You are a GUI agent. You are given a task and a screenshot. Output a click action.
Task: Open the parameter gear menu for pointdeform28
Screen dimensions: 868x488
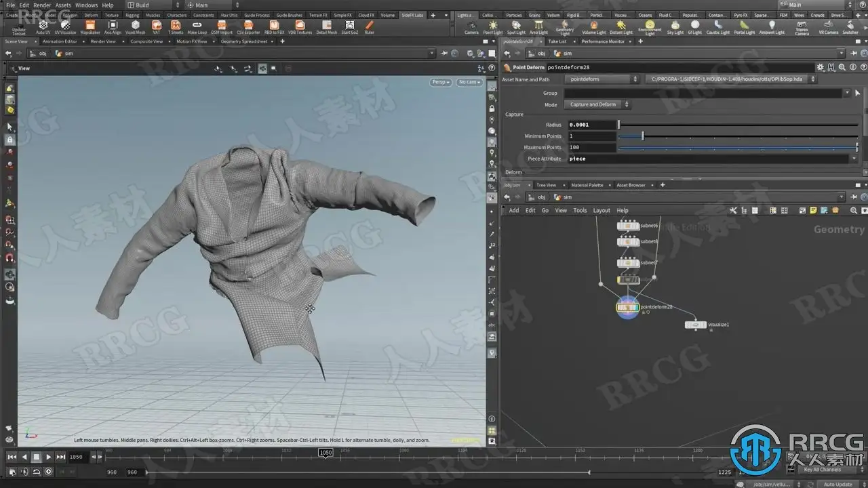(821, 67)
